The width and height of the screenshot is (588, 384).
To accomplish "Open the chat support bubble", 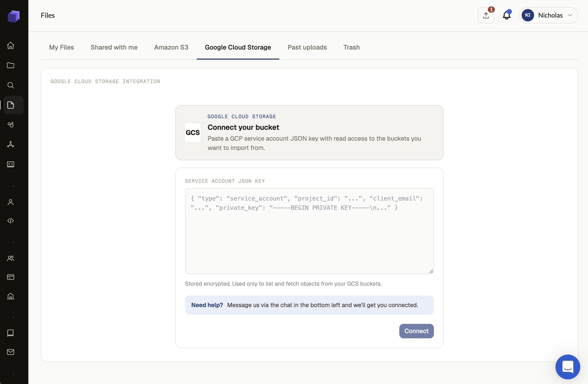I will 568,367.
